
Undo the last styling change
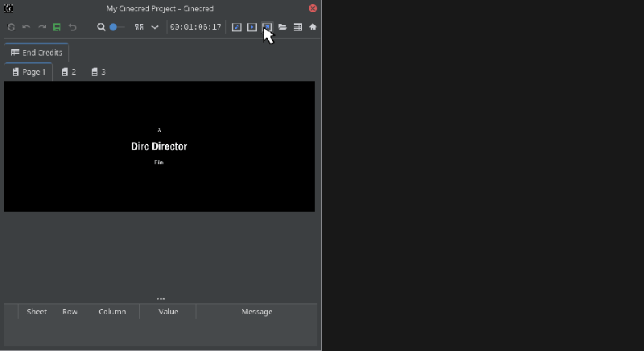27,27
